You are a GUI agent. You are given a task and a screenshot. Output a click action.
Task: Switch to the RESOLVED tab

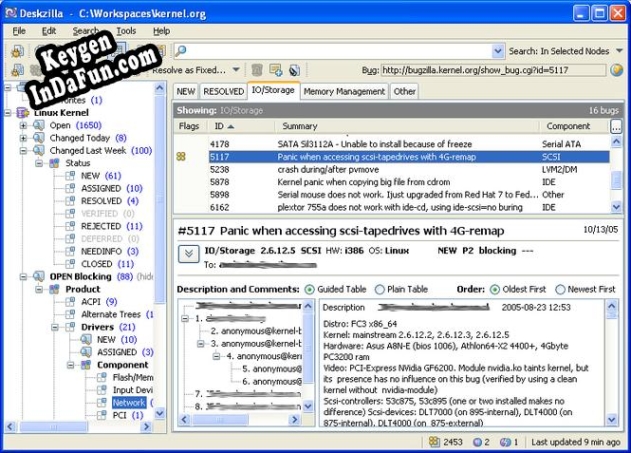[x=223, y=91]
